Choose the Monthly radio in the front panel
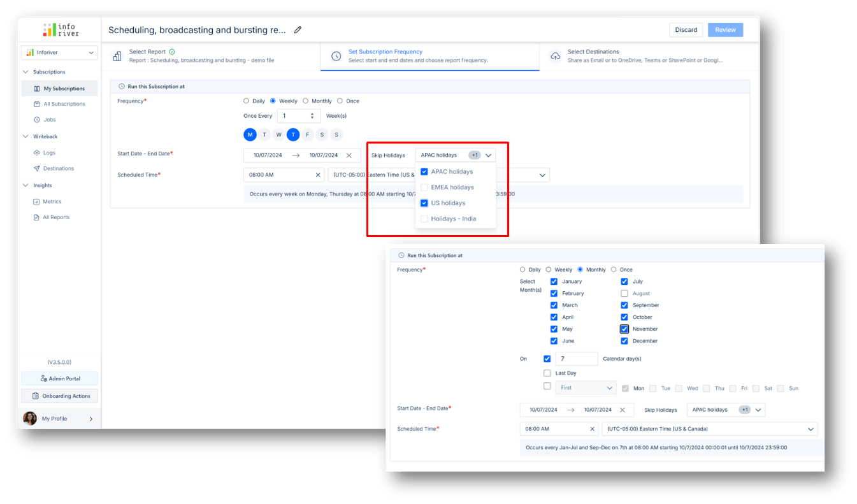This screenshot has width=857, height=504. 580,270
